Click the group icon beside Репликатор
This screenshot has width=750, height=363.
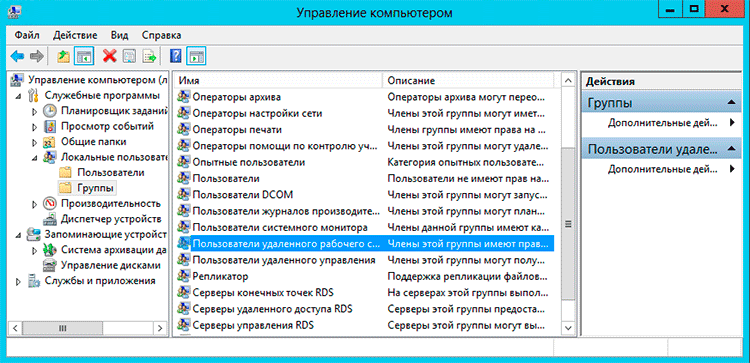tap(183, 276)
